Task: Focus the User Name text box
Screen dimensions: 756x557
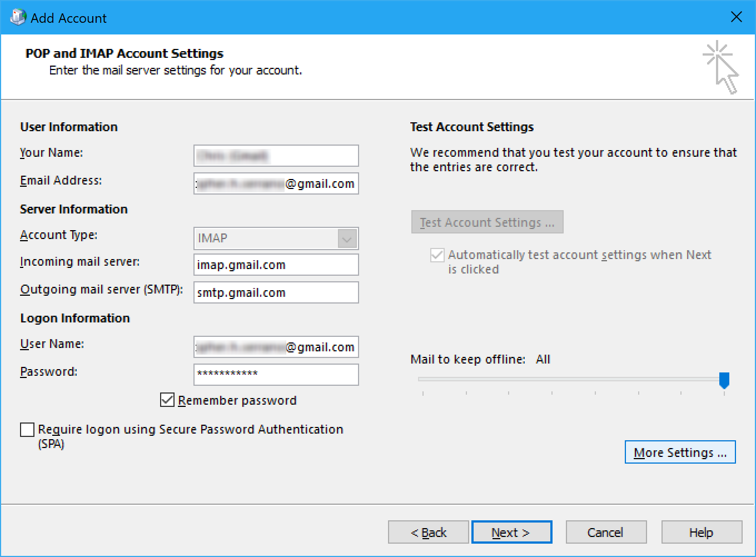Action: click(276, 347)
